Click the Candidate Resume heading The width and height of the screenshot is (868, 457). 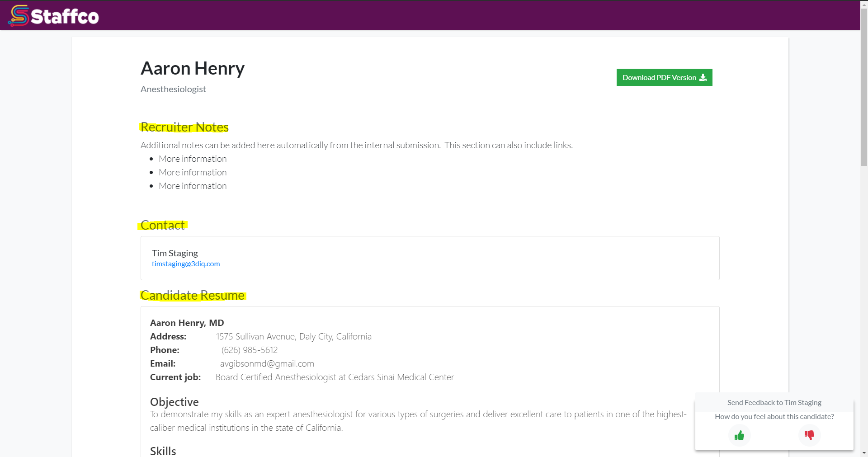(193, 295)
